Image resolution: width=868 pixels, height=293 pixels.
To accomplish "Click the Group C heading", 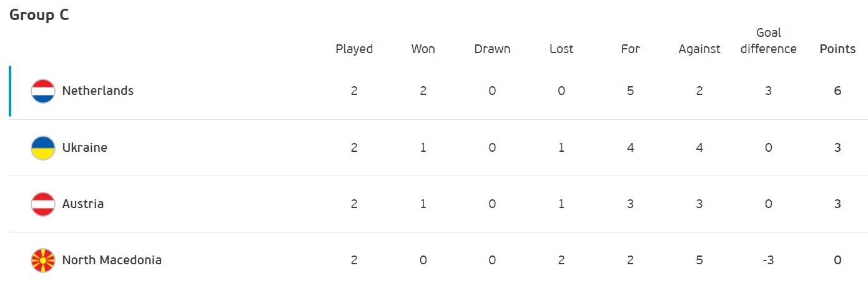I will [x=39, y=16].
